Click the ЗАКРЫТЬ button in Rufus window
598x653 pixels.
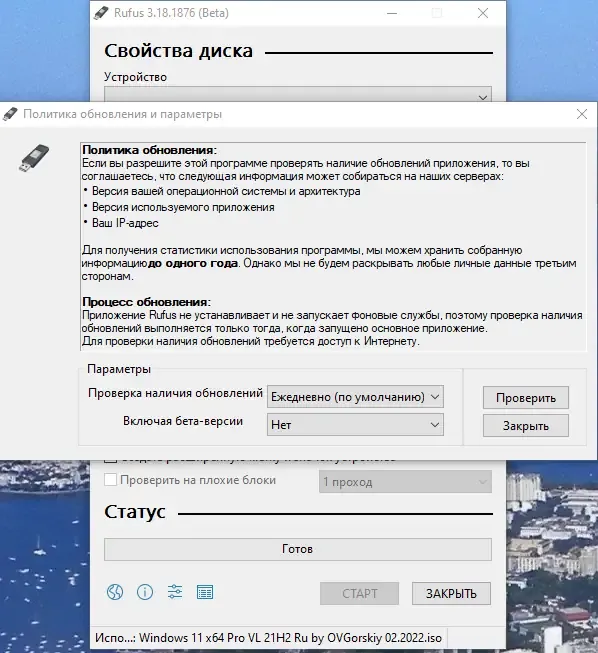(451, 593)
